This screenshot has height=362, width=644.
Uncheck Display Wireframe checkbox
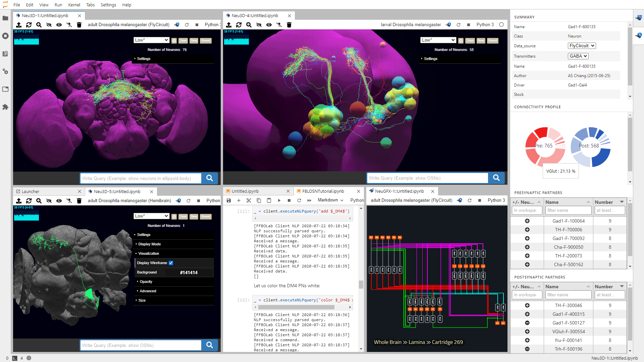point(171,263)
